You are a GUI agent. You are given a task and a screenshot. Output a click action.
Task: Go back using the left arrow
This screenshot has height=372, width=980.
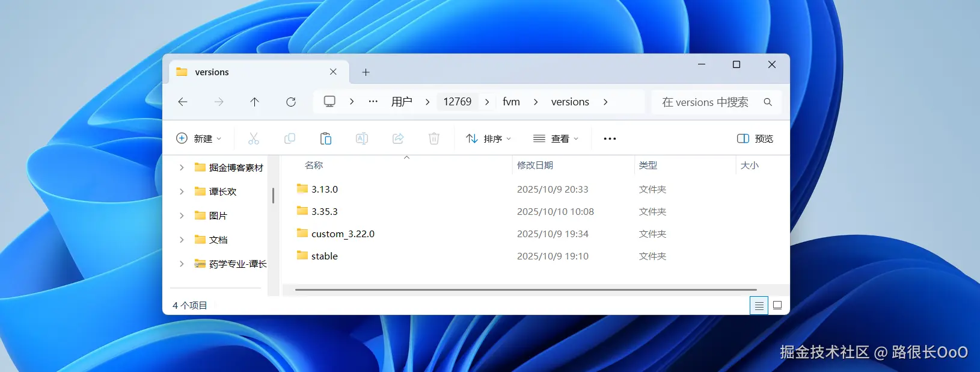(183, 102)
